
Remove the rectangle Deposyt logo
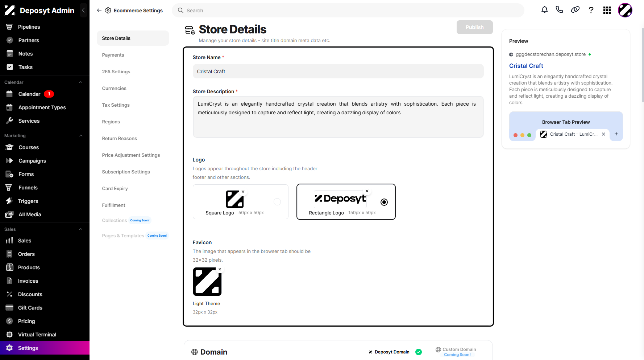click(367, 191)
